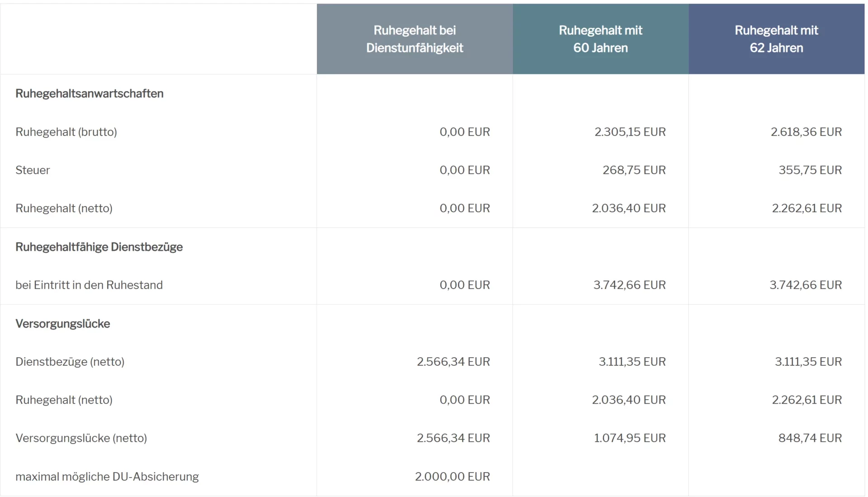Click the Ruhegehalt (brutto) row label
868x497 pixels.
[x=66, y=132]
